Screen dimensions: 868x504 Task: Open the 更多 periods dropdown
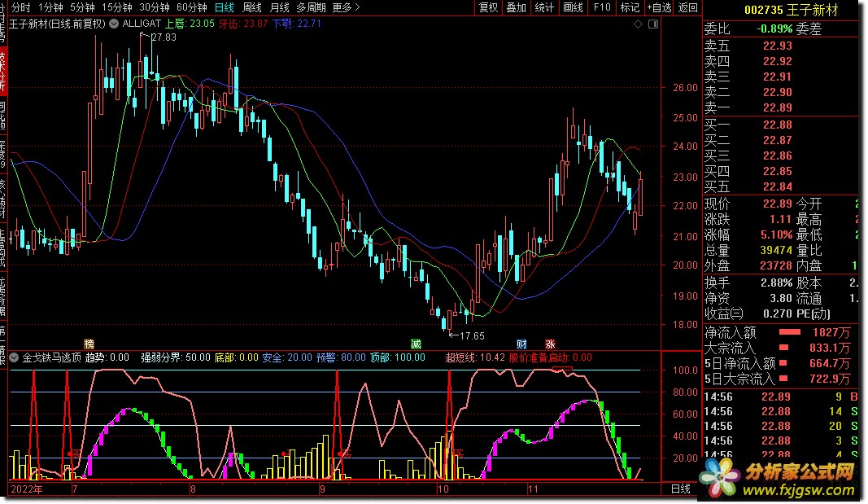coord(346,7)
